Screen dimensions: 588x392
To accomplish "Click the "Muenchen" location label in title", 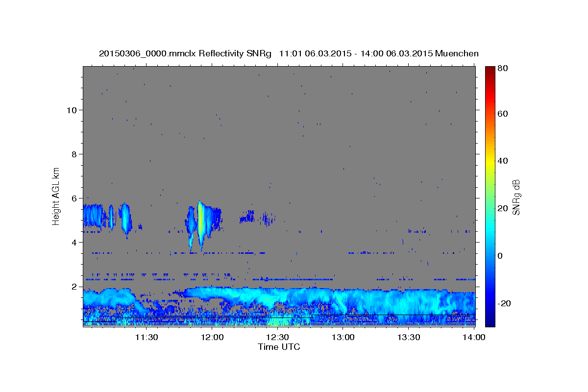I will pos(457,53).
